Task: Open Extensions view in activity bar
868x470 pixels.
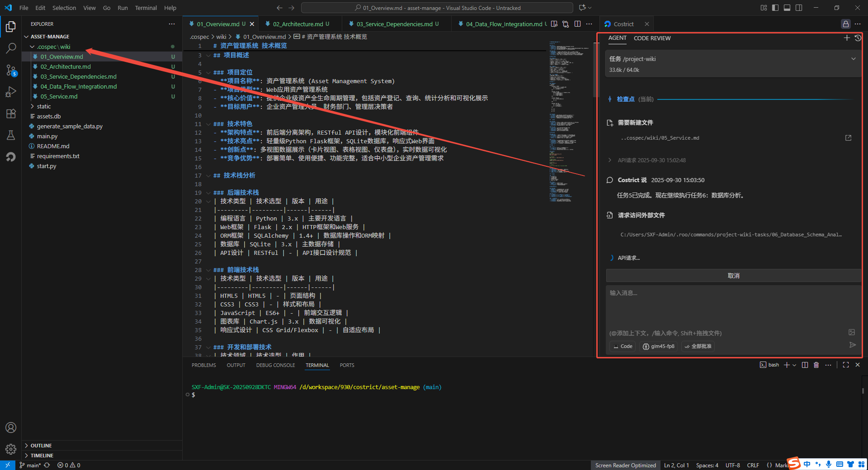Action: (x=11, y=113)
